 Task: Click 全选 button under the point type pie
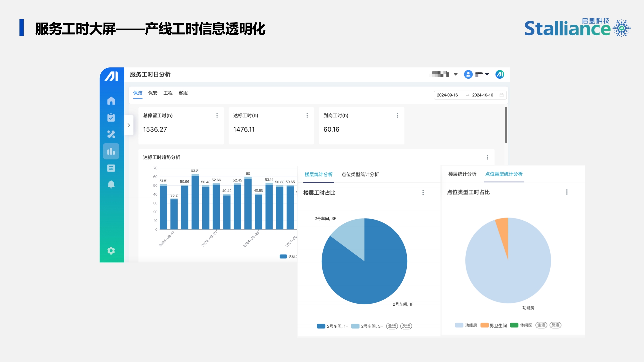point(541,325)
